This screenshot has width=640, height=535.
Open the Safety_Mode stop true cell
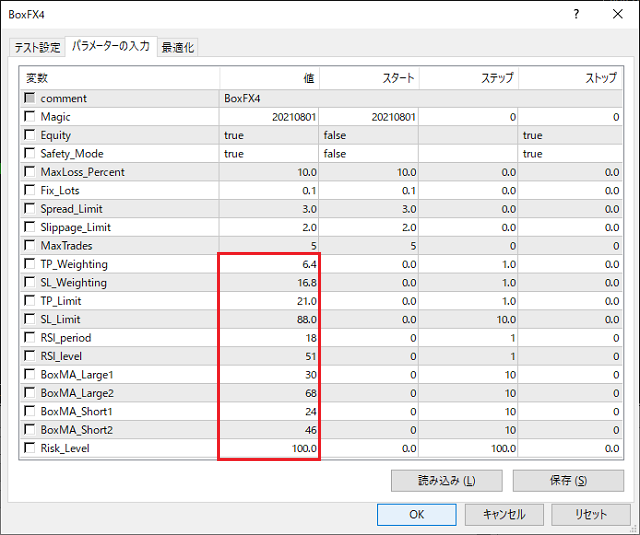click(570, 153)
